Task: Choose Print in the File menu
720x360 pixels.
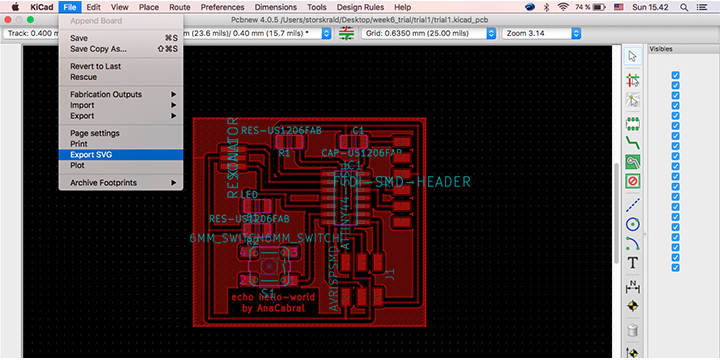Action: click(x=121, y=144)
